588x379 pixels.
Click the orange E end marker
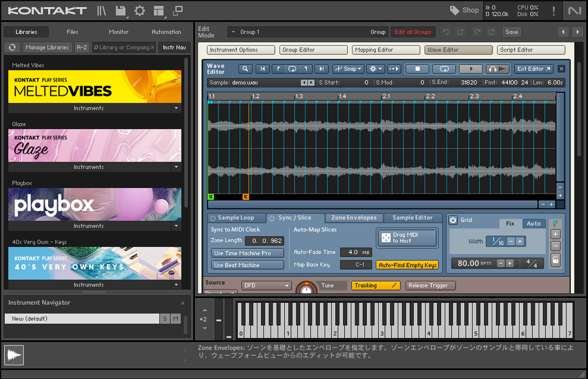246,197
